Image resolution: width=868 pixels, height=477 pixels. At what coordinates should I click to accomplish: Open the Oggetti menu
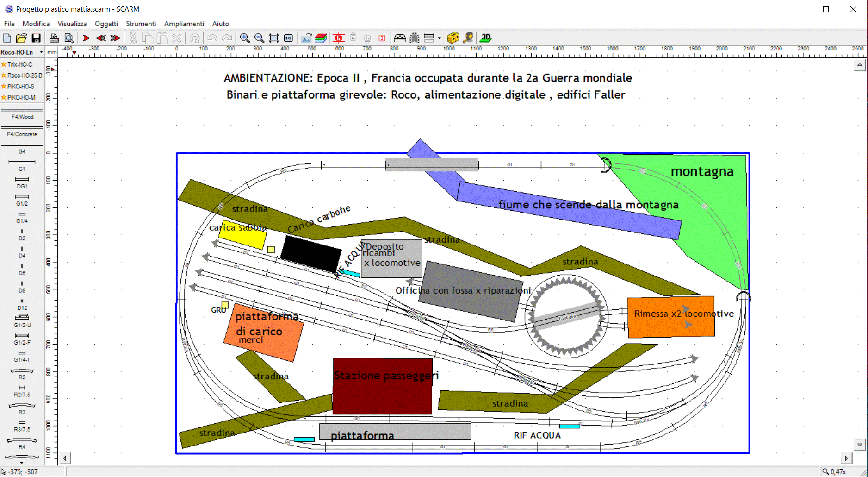pos(106,24)
